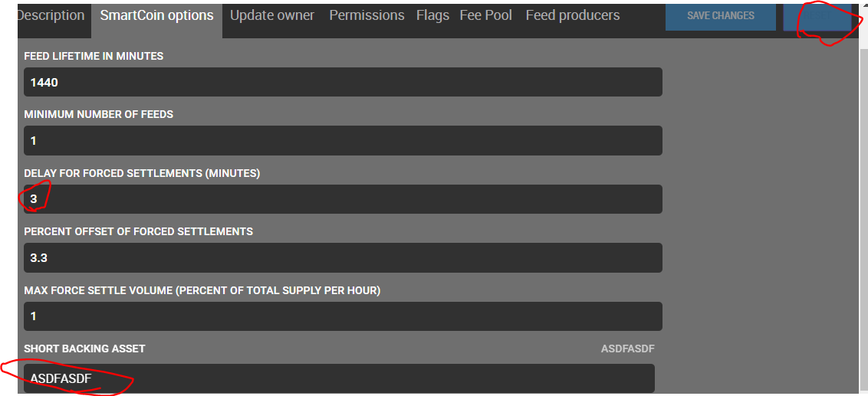
Task: Switch to the Fee Pool tab
Action: click(x=485, y=15)
